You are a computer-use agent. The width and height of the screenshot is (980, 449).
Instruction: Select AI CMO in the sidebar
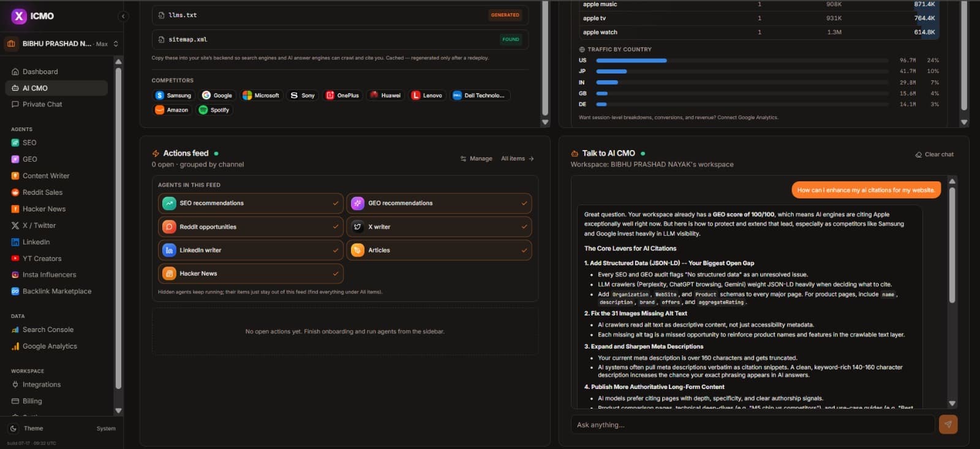coord(56,88)
